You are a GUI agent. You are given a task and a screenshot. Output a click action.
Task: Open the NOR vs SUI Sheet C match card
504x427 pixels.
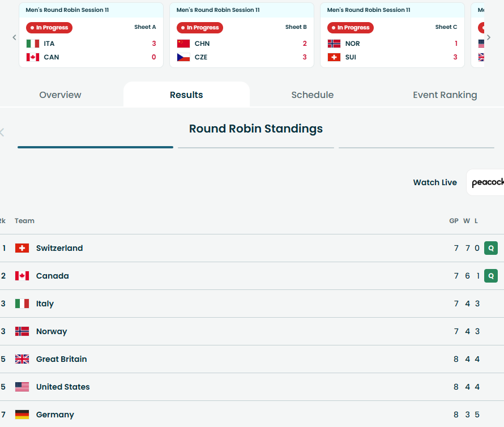[392, 35]
